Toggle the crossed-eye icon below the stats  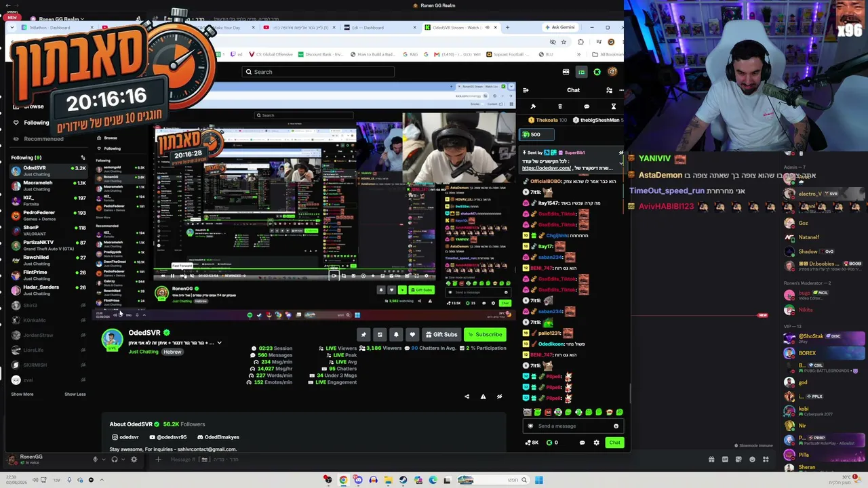(499, 396)
